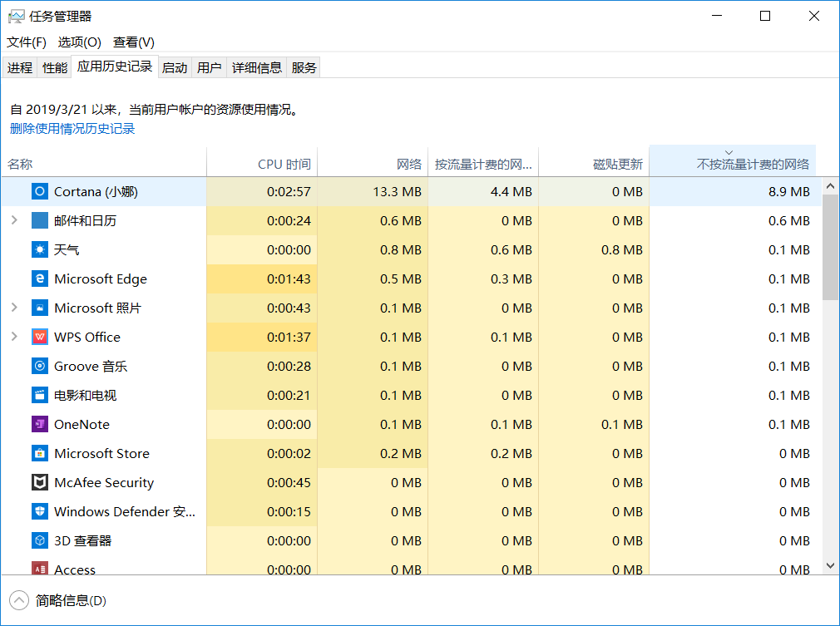Select the OneNote row name
This screenshot has width=840, height=626.
coord(82,425)
